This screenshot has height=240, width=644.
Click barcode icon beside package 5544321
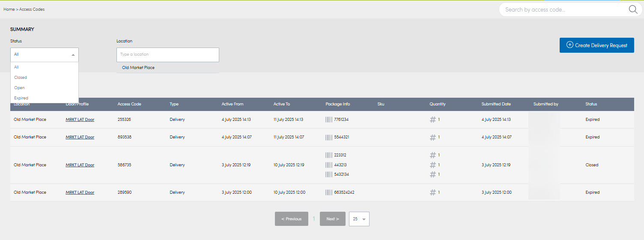click(329, 137)
